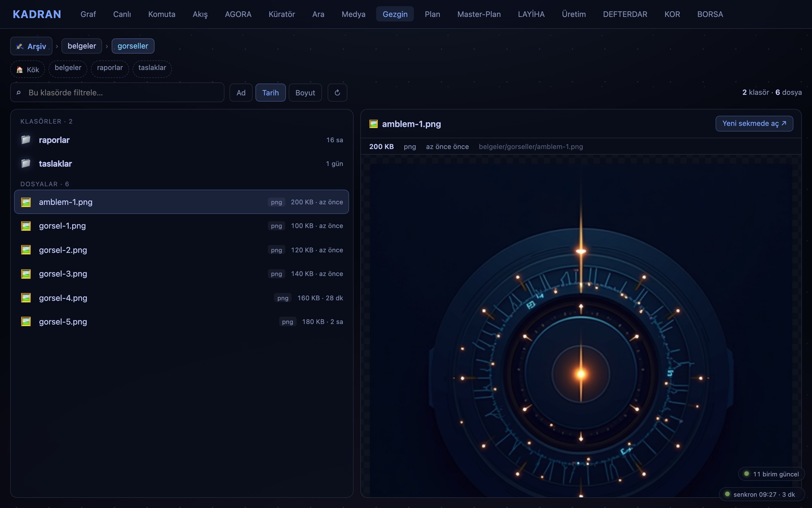
Task: Click the green dot next to 11 birim güncel
Action: (747, 474)
